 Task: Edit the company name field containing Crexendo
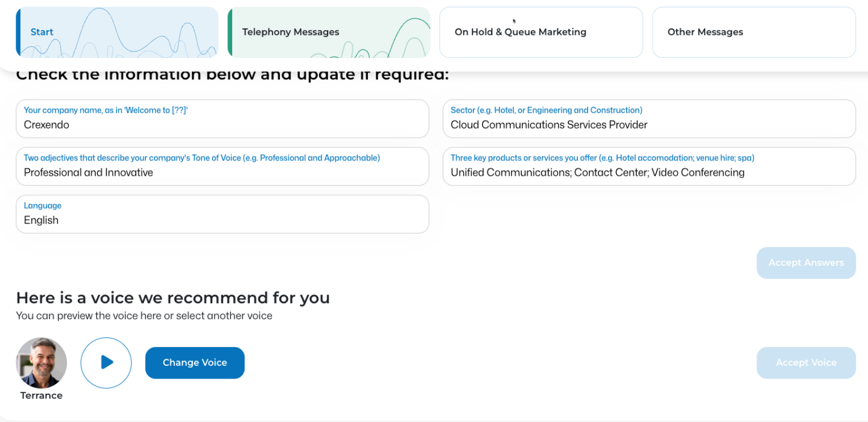(x=223, y=119)
